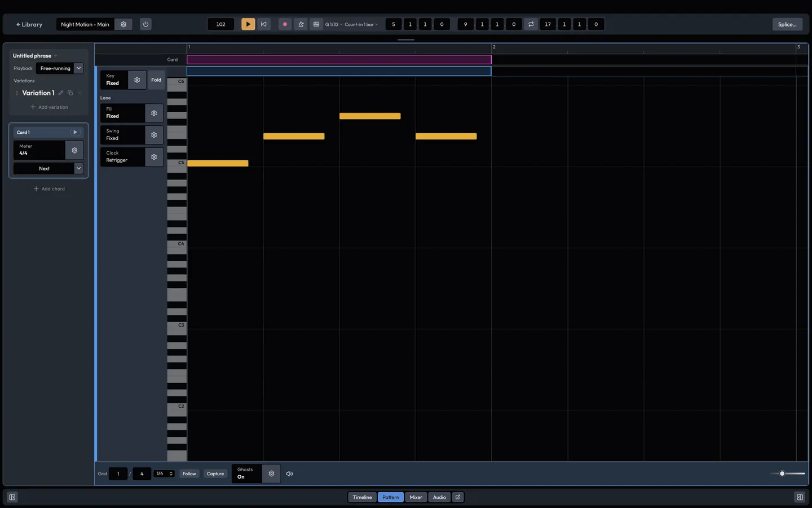Viewport: 812px width, 508px height.
Task: Click the C3 piano key
Action: click(176, 325)
